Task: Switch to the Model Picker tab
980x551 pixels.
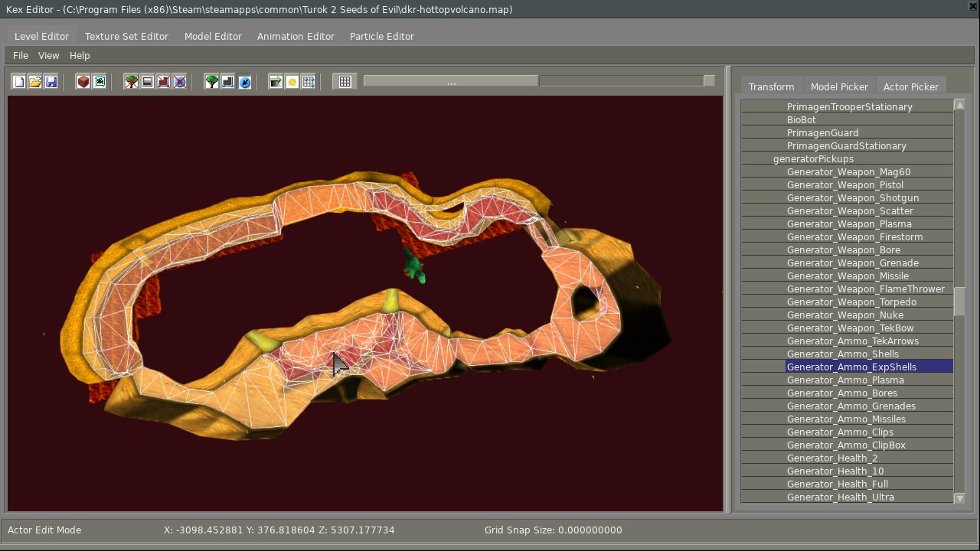Action: click(x=839, y=86)
